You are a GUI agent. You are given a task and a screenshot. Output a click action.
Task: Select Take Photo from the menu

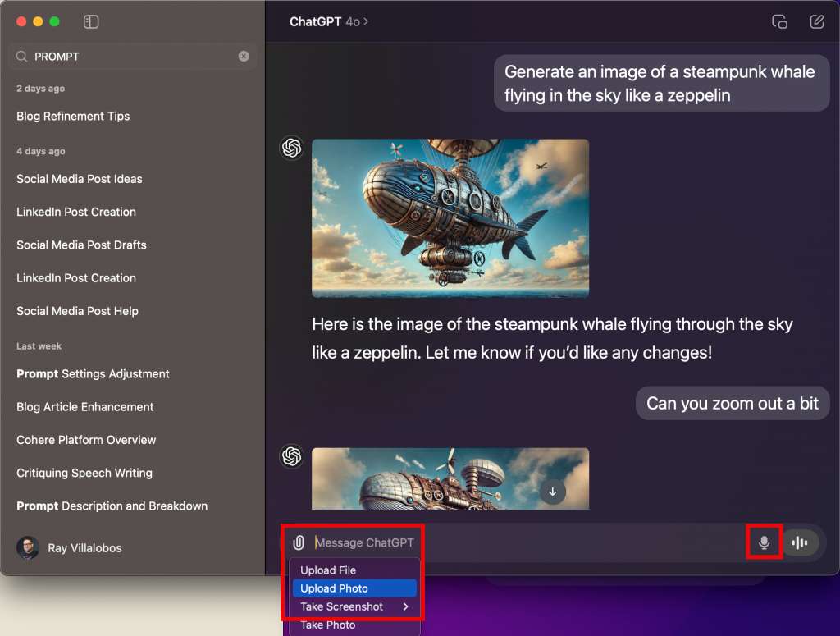click(x=328, y=625)
